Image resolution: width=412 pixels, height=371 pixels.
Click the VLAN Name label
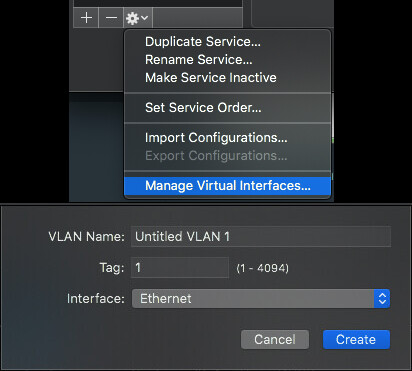pyautogui.click(x=86, y=237)
